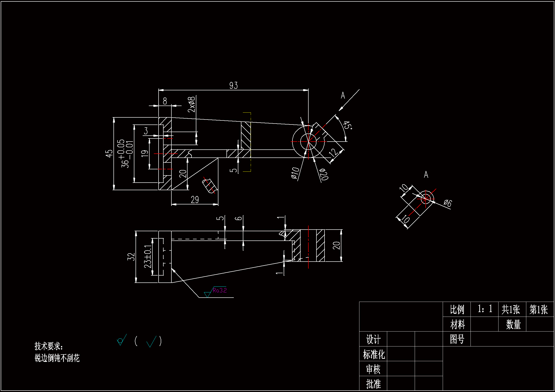Select the φ6 dimension in view A
Screen dimensions: 555x392
447,203
